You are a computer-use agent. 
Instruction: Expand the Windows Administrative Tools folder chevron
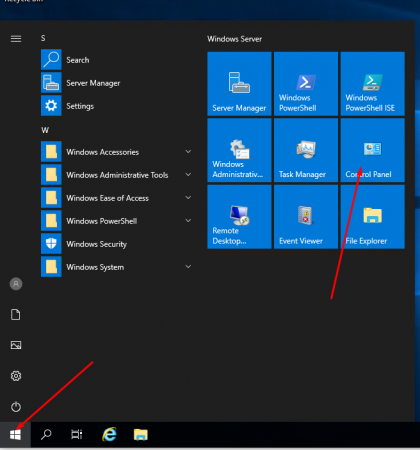click(188, 175)
